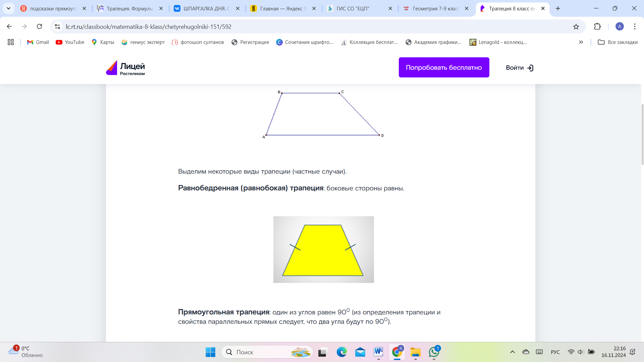Open Microsoft Word from the taskbar
Viewport: 644px width, 362px height.
[378, 352]
